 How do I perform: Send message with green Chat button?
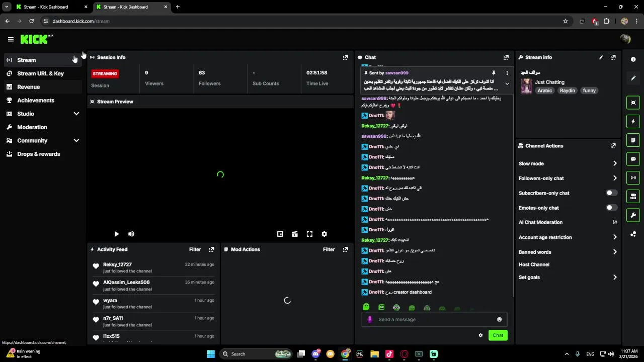pos(498,335)
